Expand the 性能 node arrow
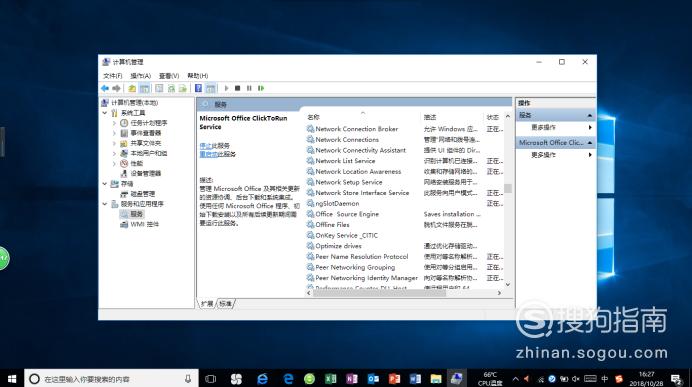Image resolution: width=692 pixels, height=387 pixels. click(114, 163)
